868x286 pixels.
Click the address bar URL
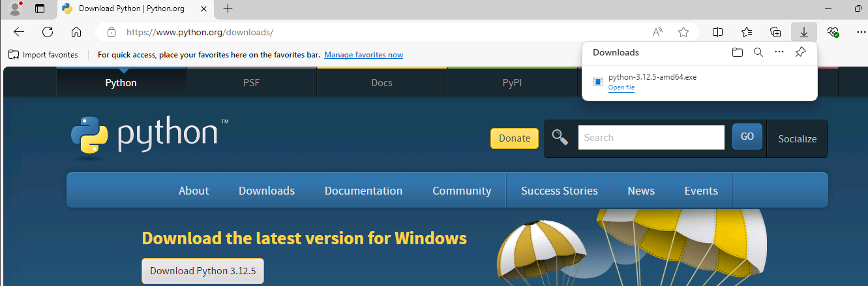[200, 32]
